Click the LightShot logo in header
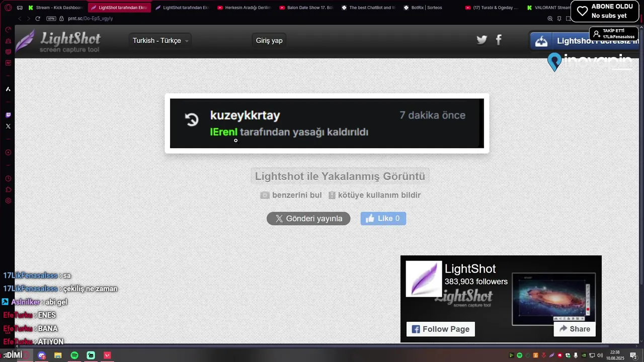The width and height of the screenshot is (644, 362). [58, 41]
